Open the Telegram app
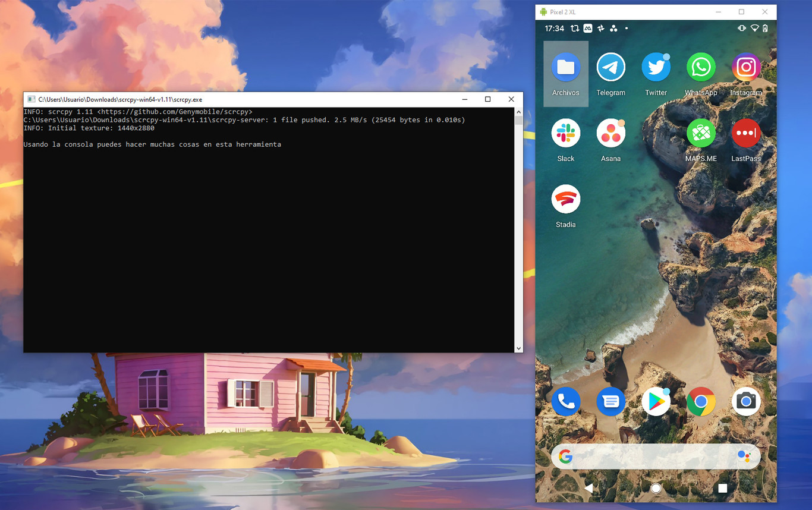The height and width of the screenshot is (510, 812). (x=610, y=67)
